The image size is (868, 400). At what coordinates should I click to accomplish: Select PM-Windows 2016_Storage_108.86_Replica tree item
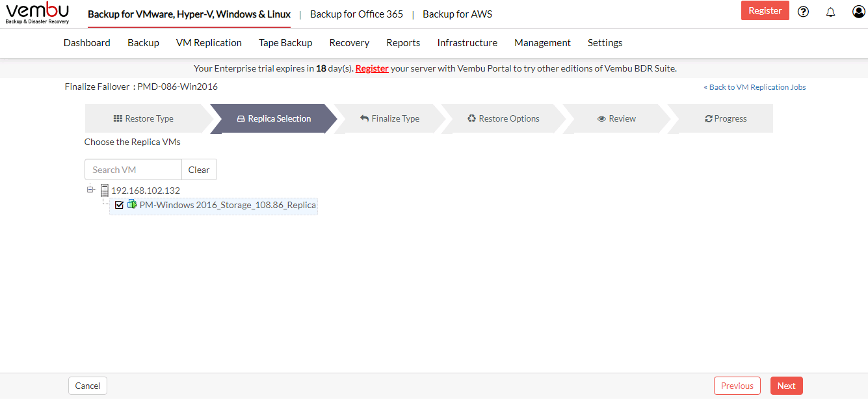pos(228,205)
